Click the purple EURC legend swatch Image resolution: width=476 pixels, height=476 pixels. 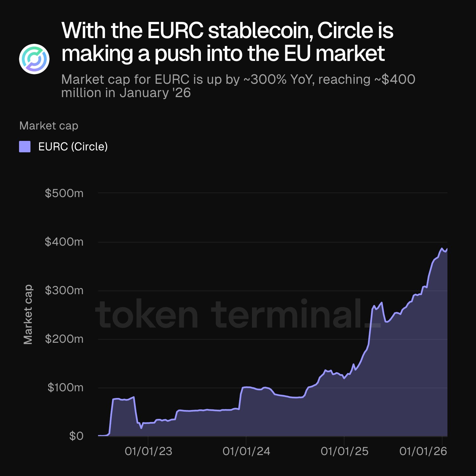pos(25,147)
